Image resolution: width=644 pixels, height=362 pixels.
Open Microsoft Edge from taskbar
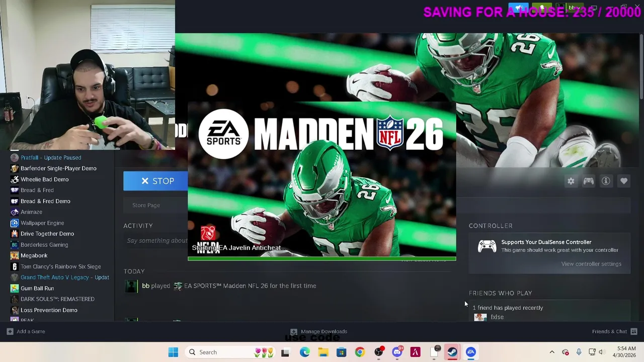[305, 352]
